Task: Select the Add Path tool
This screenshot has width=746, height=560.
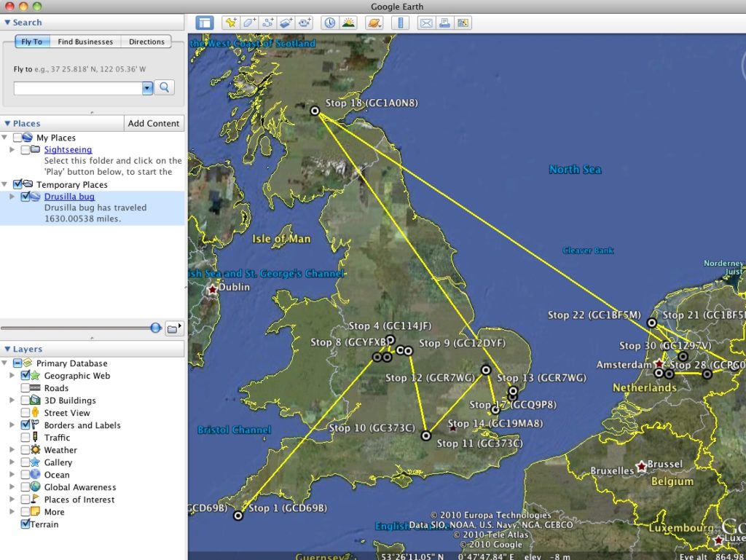Action: [268, 23]
